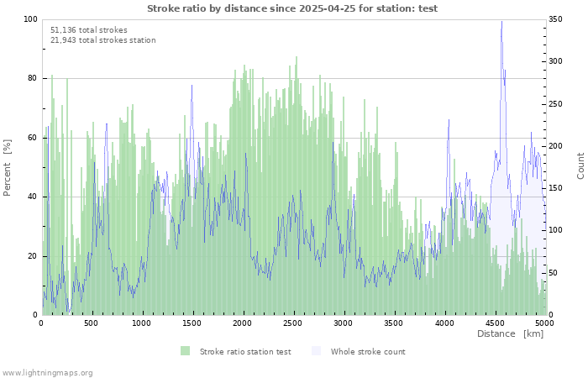Click the x-axis tick label 5000
Screen dimensions: 588x378
point(545,323)
